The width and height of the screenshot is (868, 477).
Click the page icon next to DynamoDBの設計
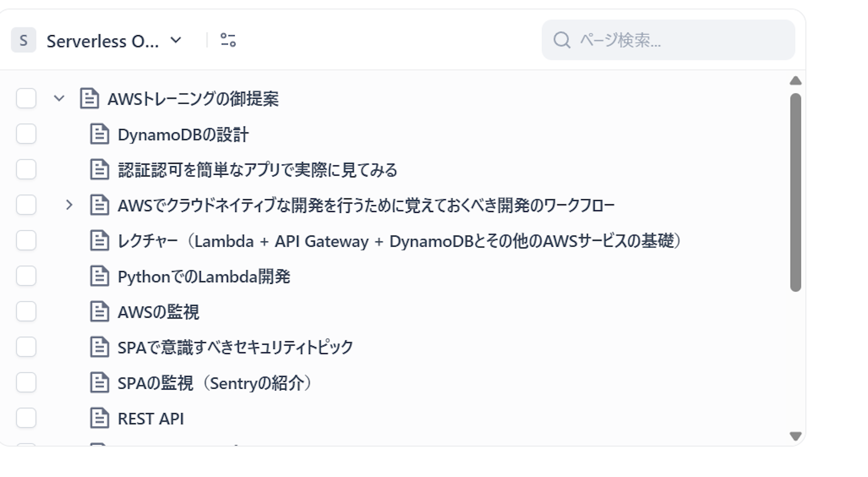click(99, 134)
